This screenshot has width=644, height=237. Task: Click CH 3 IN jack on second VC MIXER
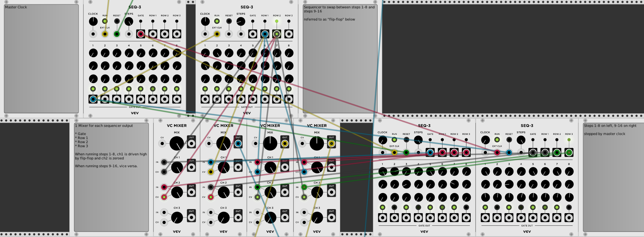click(211, 212)
